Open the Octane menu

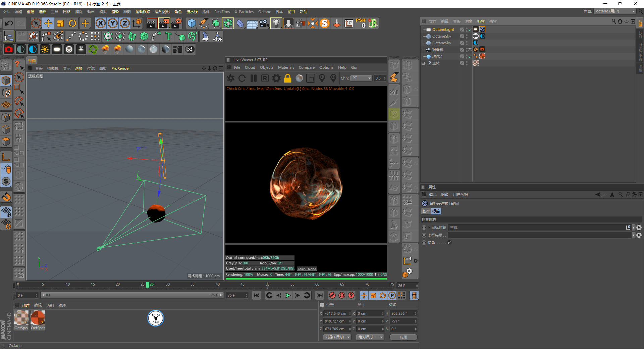(264, 12)
